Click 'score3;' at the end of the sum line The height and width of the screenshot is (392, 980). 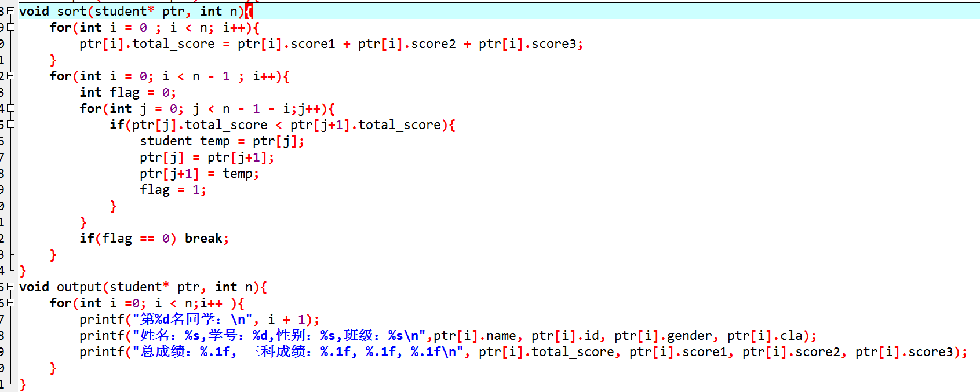click(557, 43)
